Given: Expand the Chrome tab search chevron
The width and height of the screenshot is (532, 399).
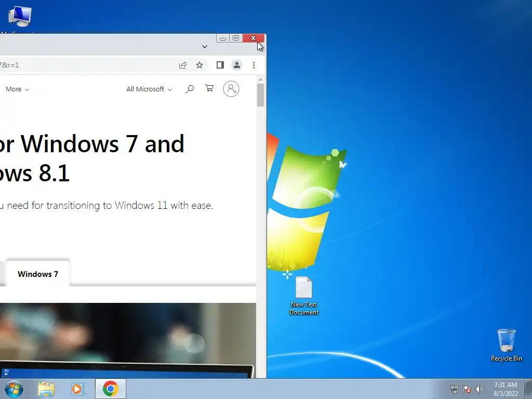Looking at the screenshot, I should pos(205,46).
